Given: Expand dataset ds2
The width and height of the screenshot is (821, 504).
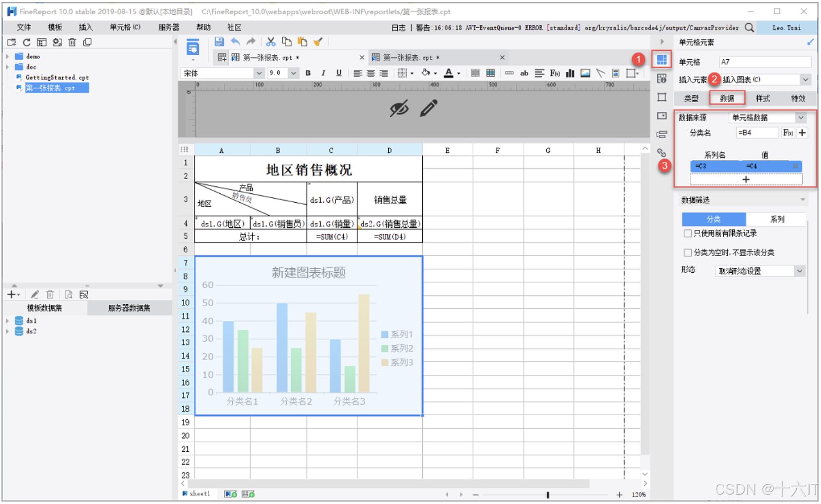Looking at the screenshot, I should point(7,331).
